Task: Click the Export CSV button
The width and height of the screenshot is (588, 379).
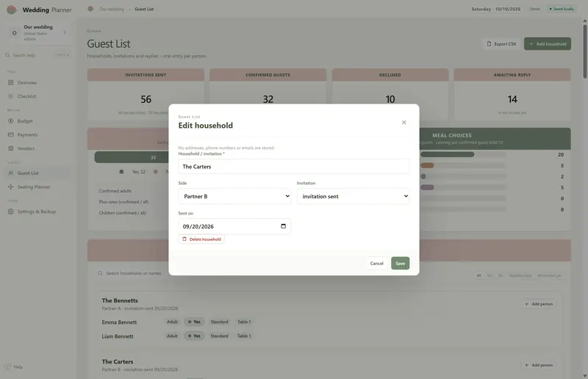Action: (x=501, y=44)
